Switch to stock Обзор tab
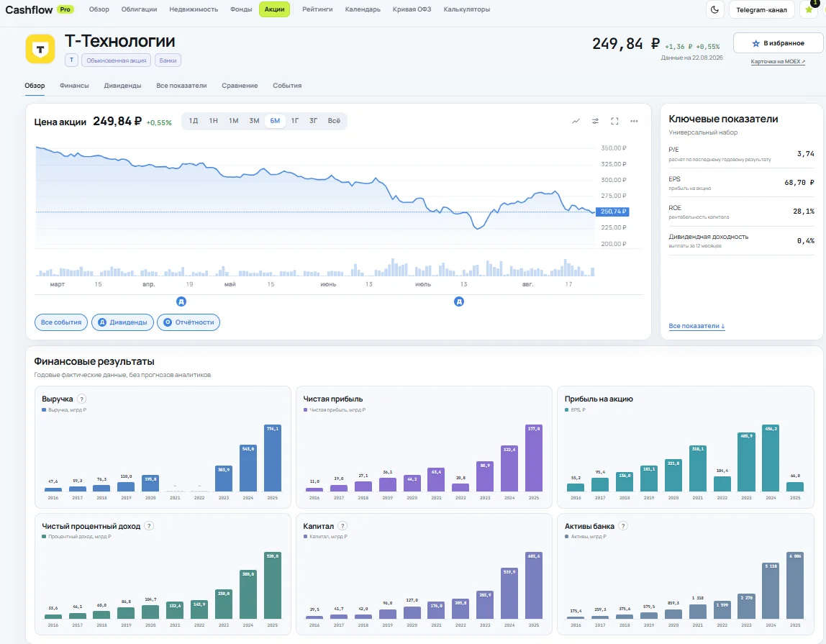 [35, 86]
